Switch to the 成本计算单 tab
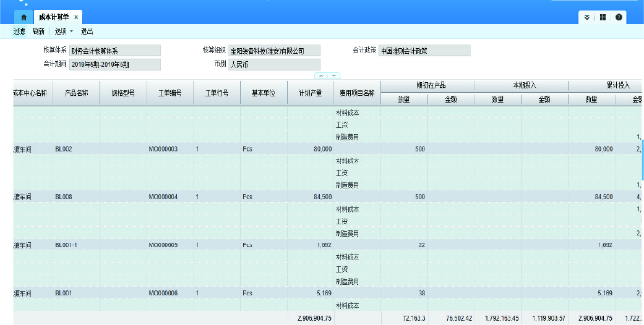644x325 pixels. click(x=54, y=17)
